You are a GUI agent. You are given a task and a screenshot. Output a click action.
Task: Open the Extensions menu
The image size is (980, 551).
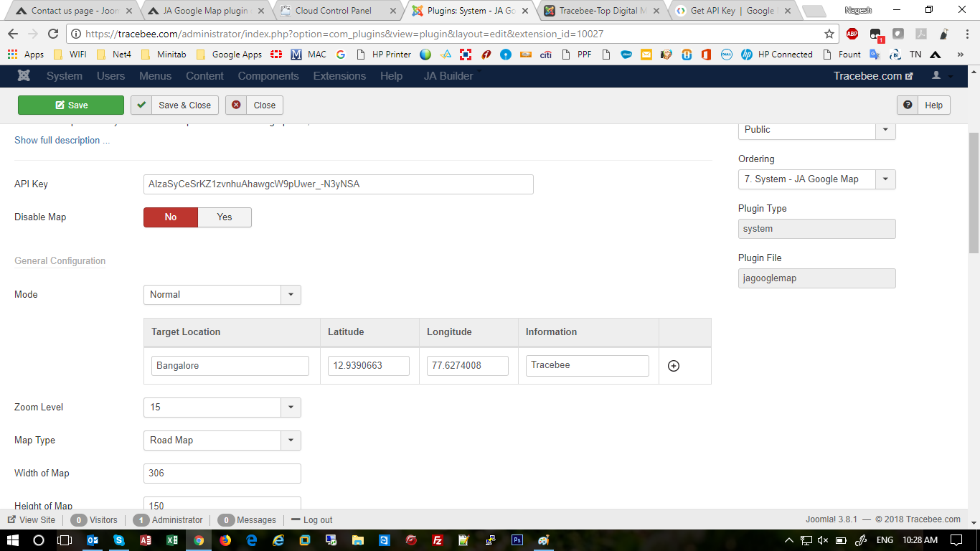[x=340, y=76]
